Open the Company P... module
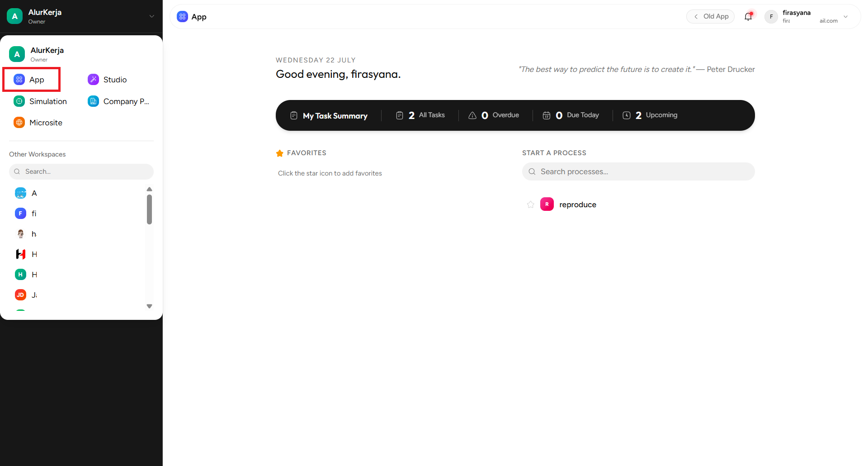The width and height of the screenshot is (868, 466). (118, 101)
